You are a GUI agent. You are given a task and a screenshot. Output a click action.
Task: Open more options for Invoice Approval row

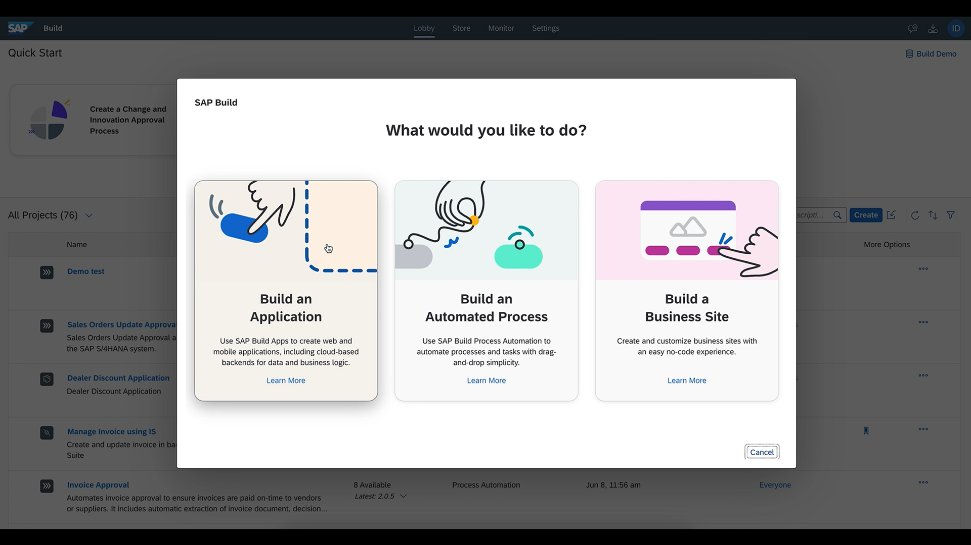(x=923, y=482)
